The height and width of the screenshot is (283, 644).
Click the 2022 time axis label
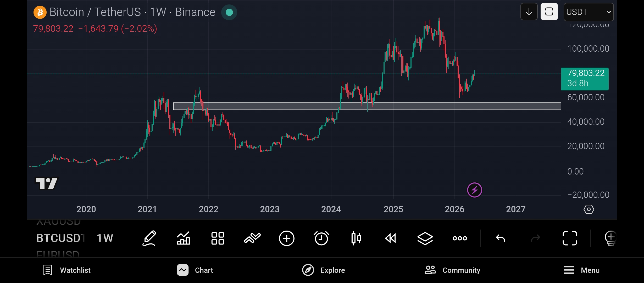[x=209, y=209]
